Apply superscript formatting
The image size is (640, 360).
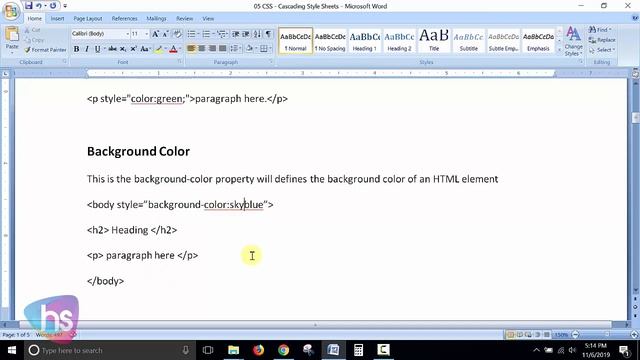(133, 49)
